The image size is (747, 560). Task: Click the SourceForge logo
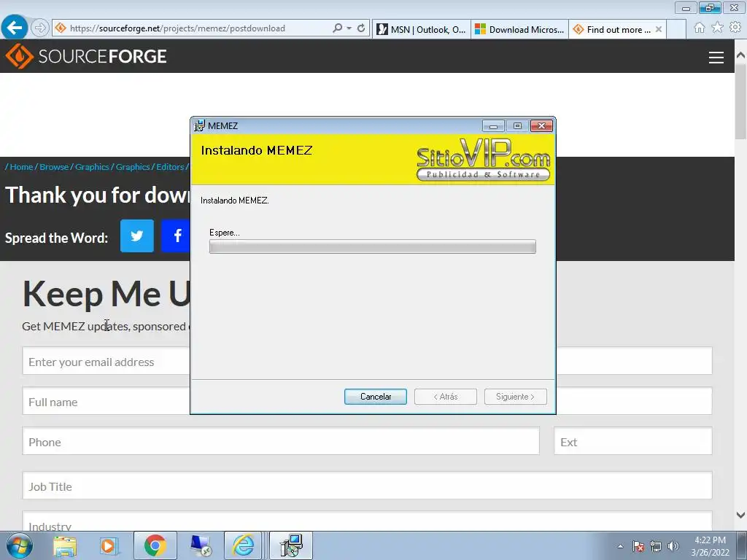pos(86,56)
